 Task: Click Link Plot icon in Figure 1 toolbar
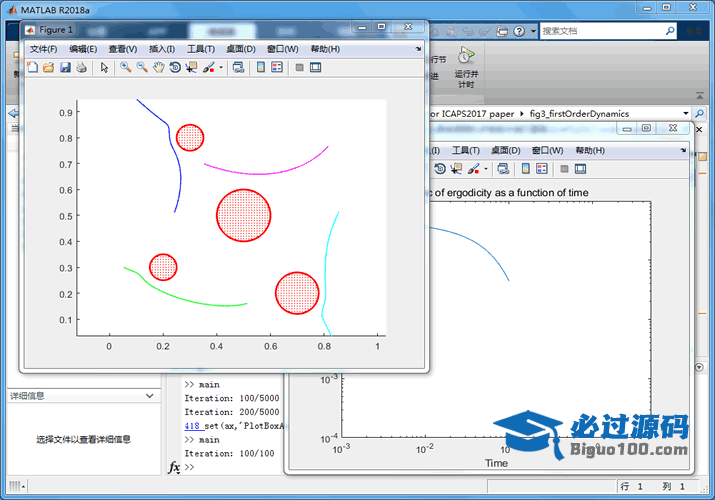click(x=238, y=67)
